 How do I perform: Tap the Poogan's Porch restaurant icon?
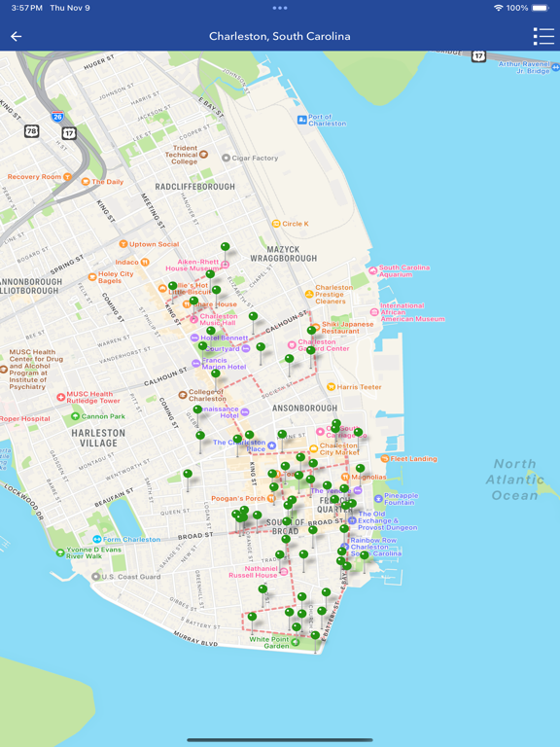271,498
